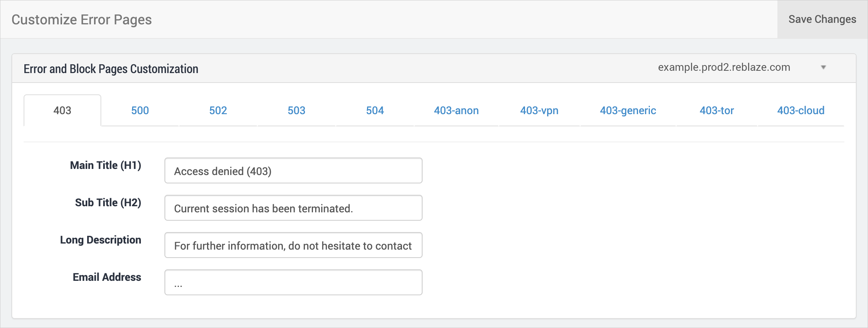Viewport: 868px width, 328px height.
Task: Focus the Email Address input
Action: (293, 283)
